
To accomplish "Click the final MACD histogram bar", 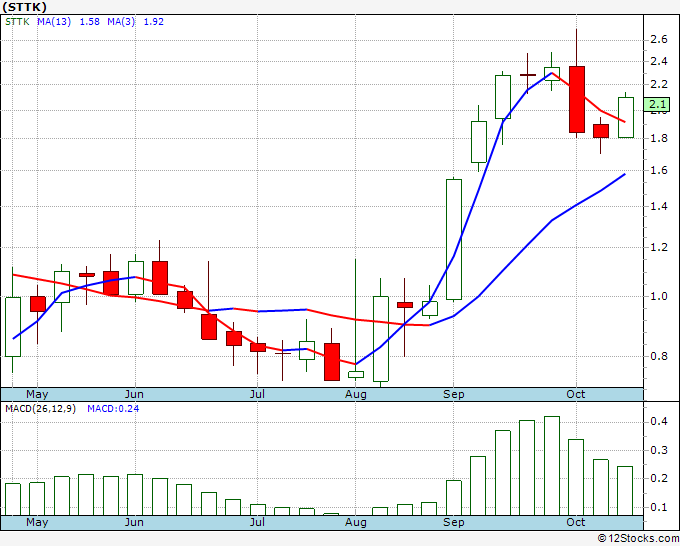I will (625, 491).
